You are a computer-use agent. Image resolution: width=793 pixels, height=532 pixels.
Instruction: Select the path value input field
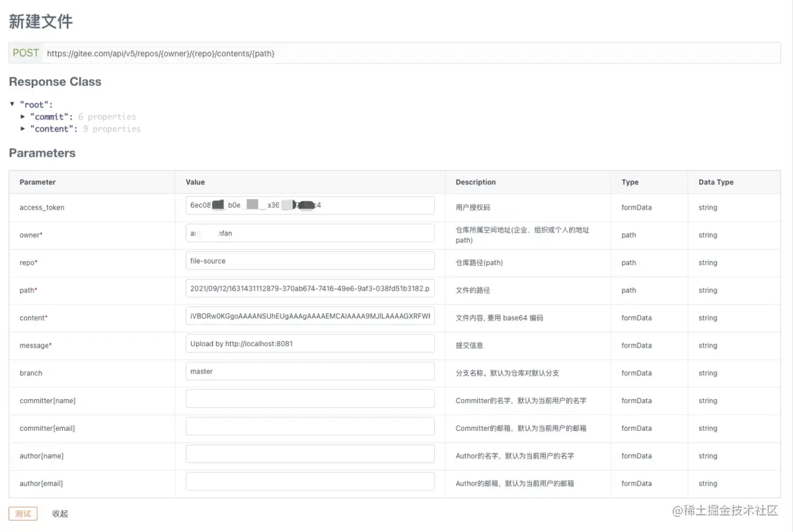[x=309, y=288]
